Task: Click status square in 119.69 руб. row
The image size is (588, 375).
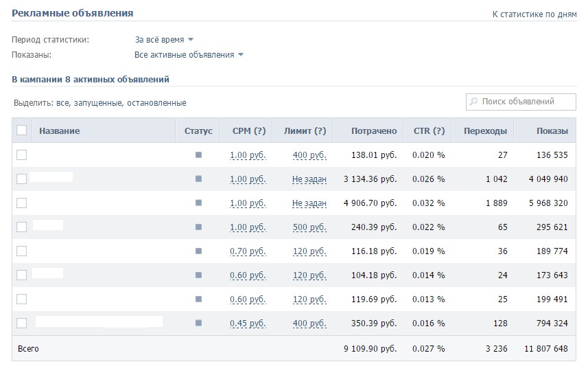Action: (198, 299)
